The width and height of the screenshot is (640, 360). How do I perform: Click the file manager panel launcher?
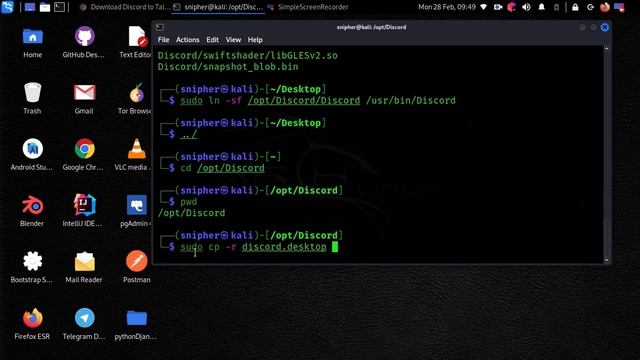[x=44, y=7]
